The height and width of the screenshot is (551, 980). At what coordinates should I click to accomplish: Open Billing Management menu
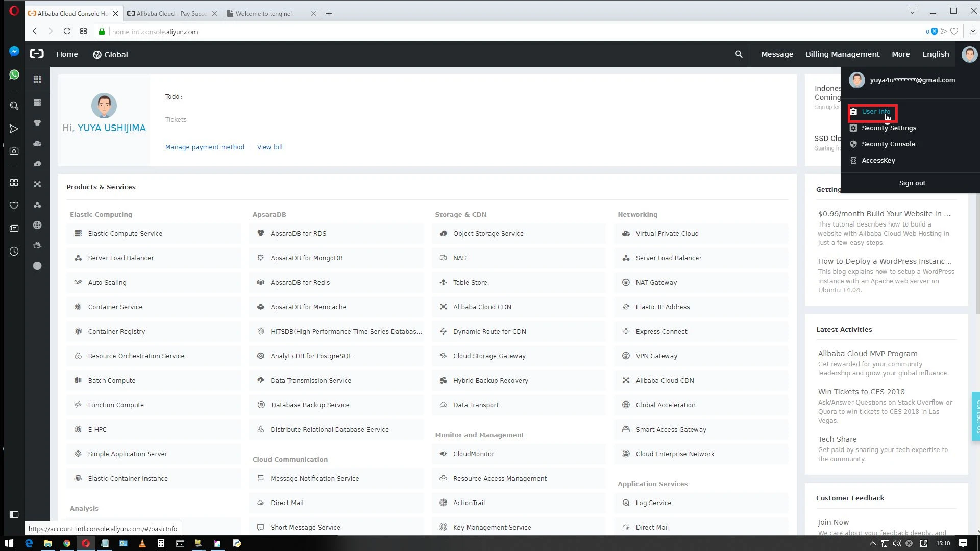click(842, 54)
